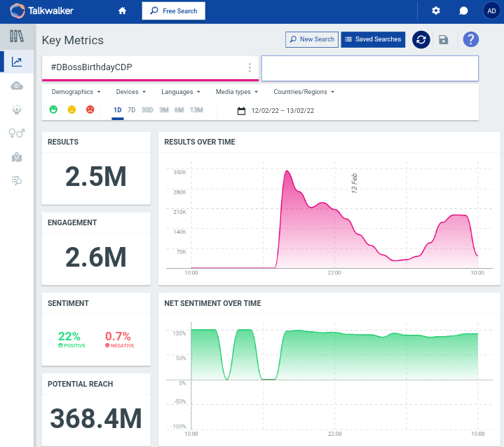Click the #DBossBirthdayCDP search field
This screenshot has height=447, width=504.
click(x=150, y=67)
